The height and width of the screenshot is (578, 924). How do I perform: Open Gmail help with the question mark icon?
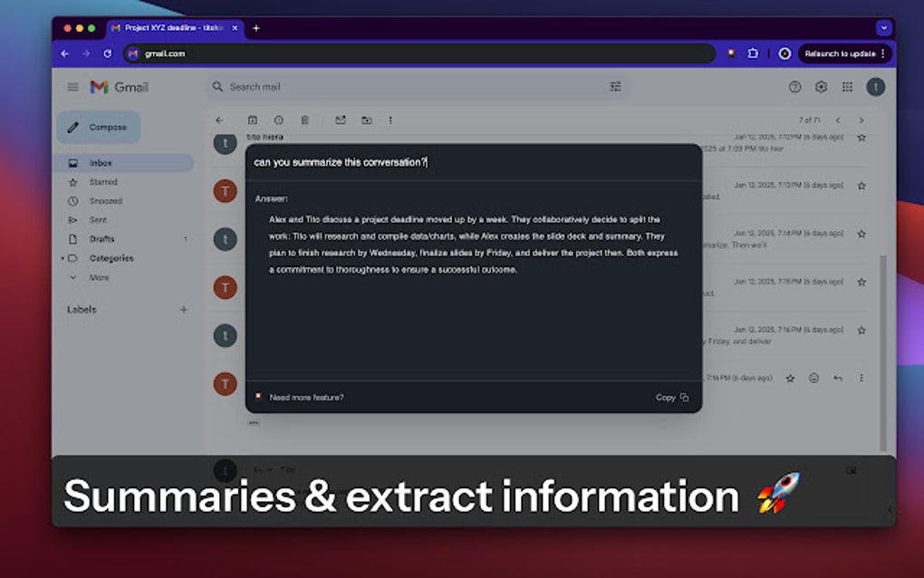pyautogui.click(x=794, y=86)
